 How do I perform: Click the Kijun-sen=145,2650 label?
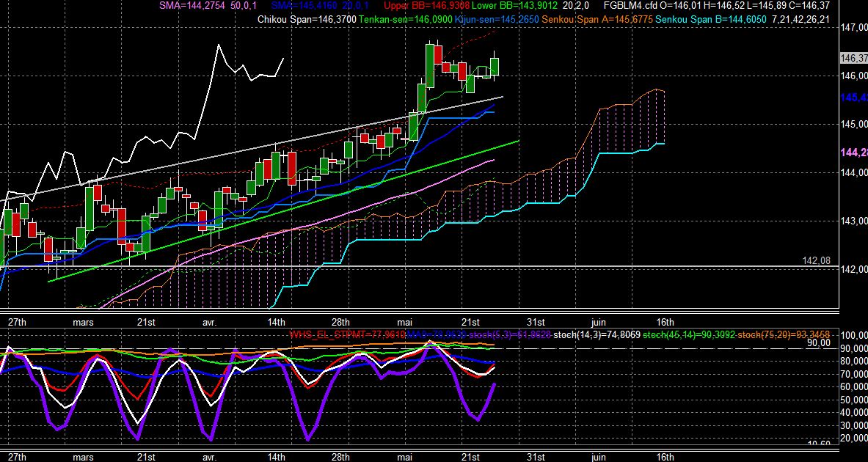click(497, 19)
